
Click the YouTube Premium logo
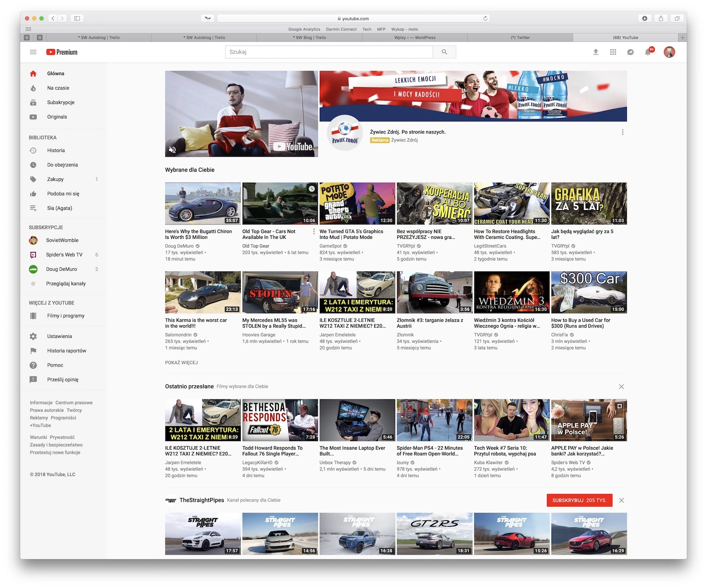62,52
